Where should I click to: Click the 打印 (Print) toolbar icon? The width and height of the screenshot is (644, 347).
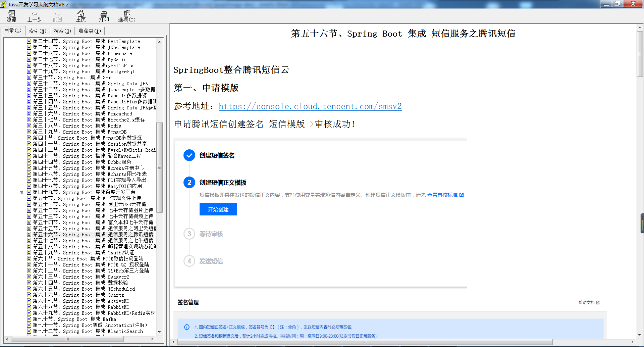pyautogui.click(x=104, y=16)
